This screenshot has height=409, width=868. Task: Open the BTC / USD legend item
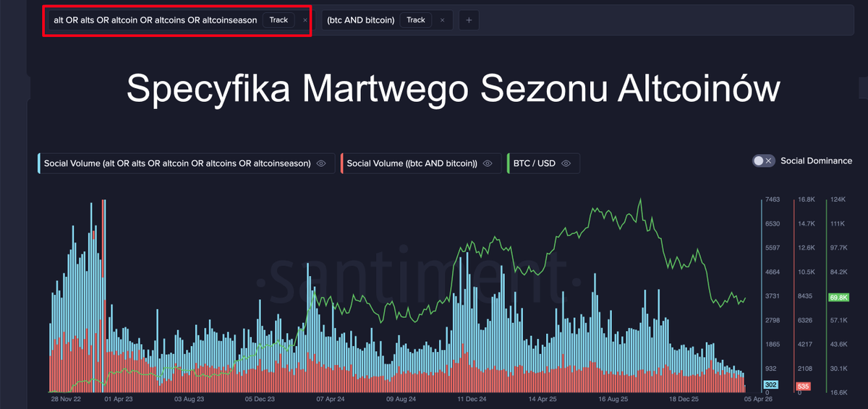pyautogui.click(x=534, y=163)
